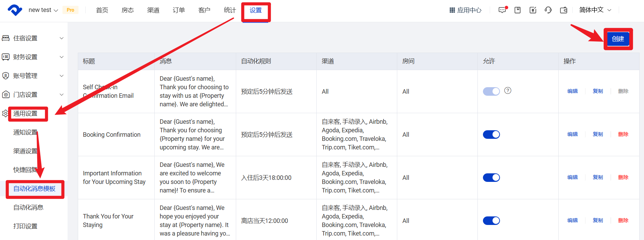
Task: Click 删除 link for Thank You template
Action: coord(623,221)
